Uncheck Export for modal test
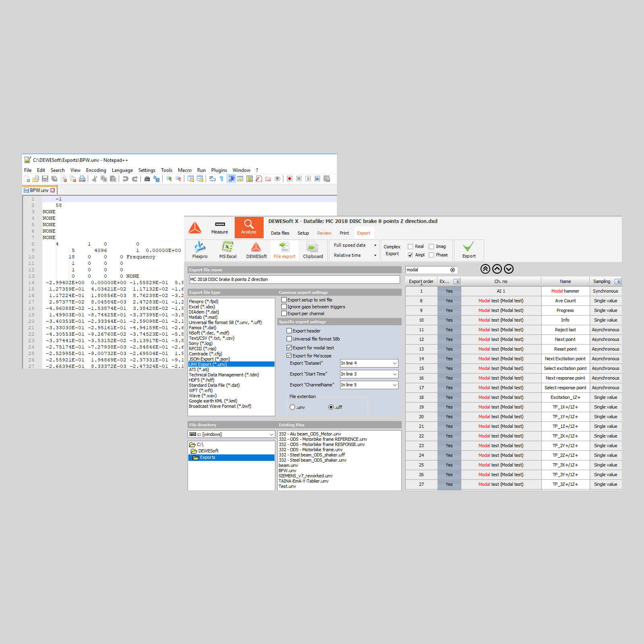The width and height of the screenshot is (644, 644). tap(289, 347)
